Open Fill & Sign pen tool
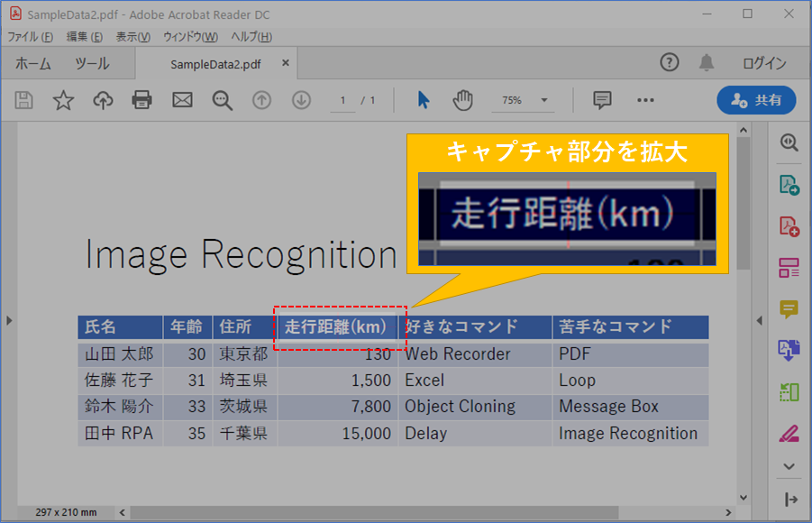Viewport: 812px width, 523px height. tap(789, 434)
